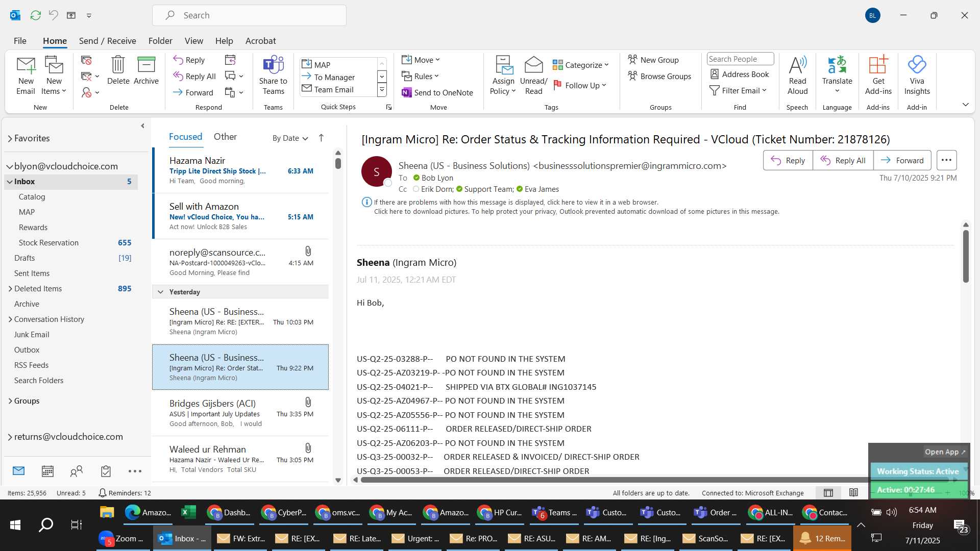Open the Rules dropdown
The height and width of the screenshot is (551, 980).
tap(420, 76)
